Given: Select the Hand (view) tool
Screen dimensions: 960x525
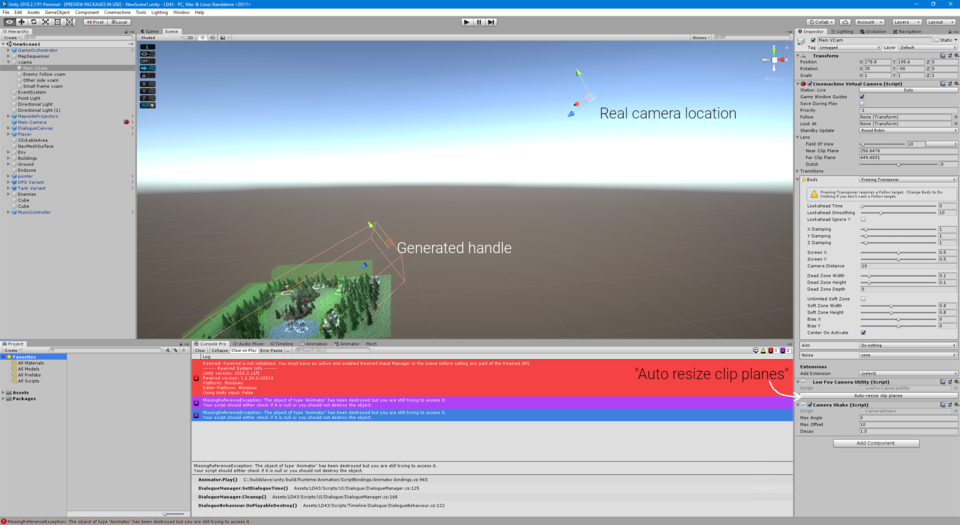Looking at the screenshot, I should click(x=9, y=22).
